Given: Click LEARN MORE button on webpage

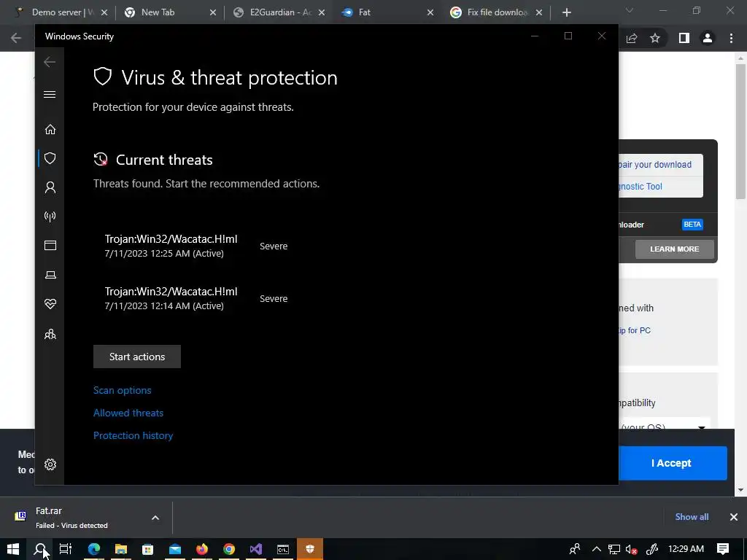Looking at the screenshot, I should [x=674, y=249].
